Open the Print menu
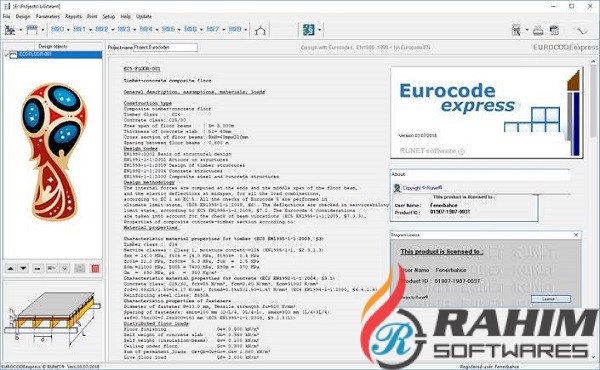This screenshot has width=600, height=370. tap(92, 16)
